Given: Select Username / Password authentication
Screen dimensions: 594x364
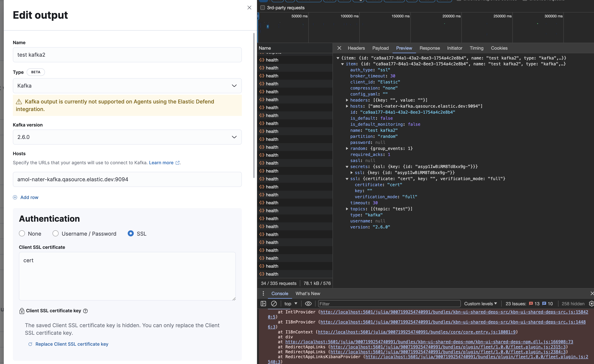Looking at the screenshot, I should [x=55, y=233].
